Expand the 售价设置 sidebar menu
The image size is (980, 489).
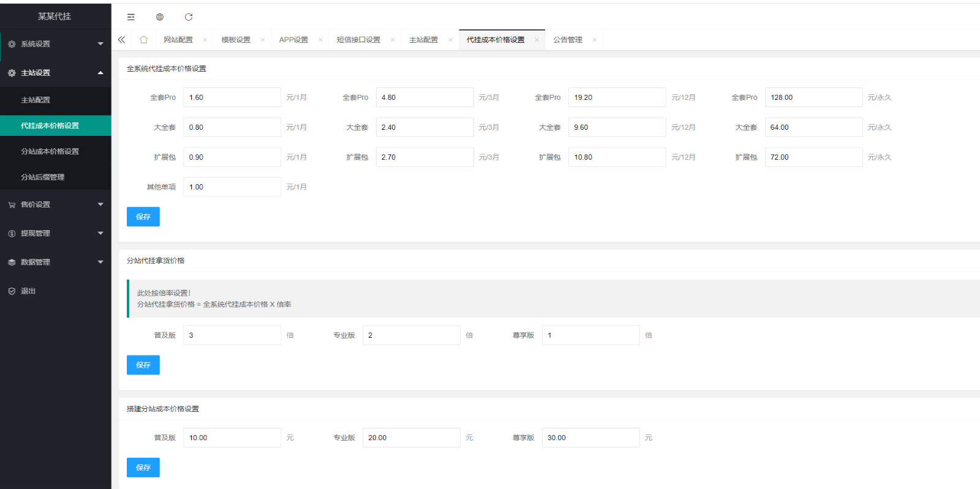tap(56, 204)
